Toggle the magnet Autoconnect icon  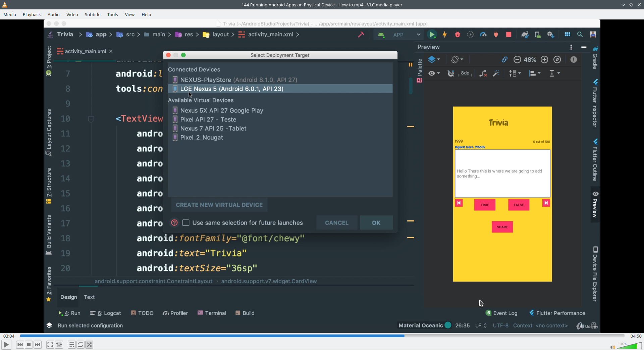451,73
